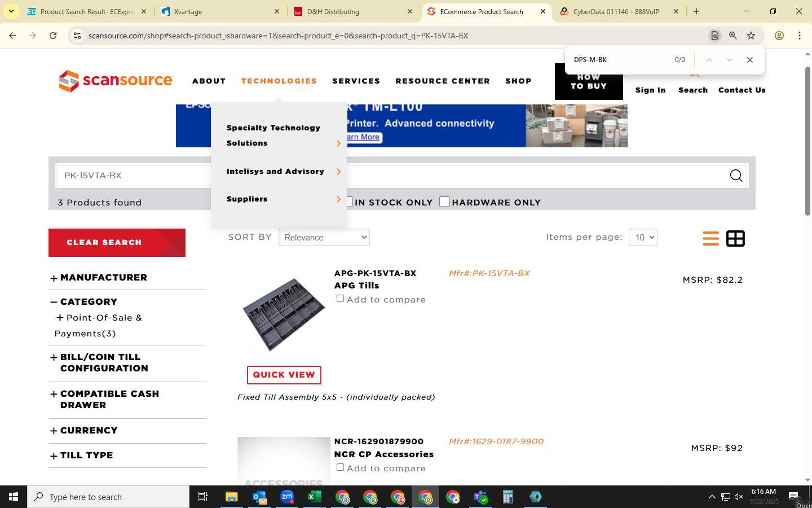Click the browser address bar URL

[x=278, y=36]
